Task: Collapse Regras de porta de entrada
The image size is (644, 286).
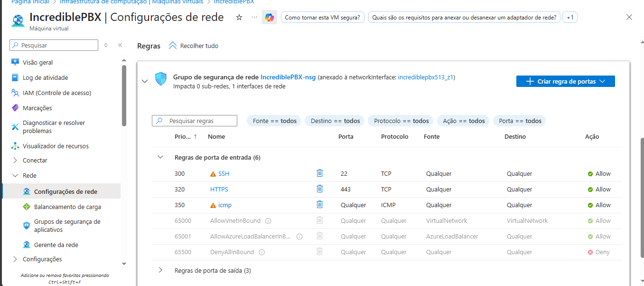Action: (x=160, y=157)
